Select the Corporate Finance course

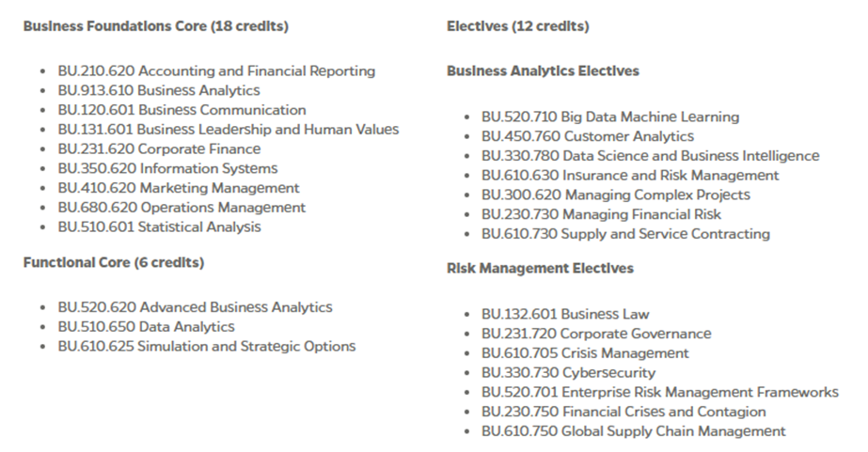coord(159,149)
